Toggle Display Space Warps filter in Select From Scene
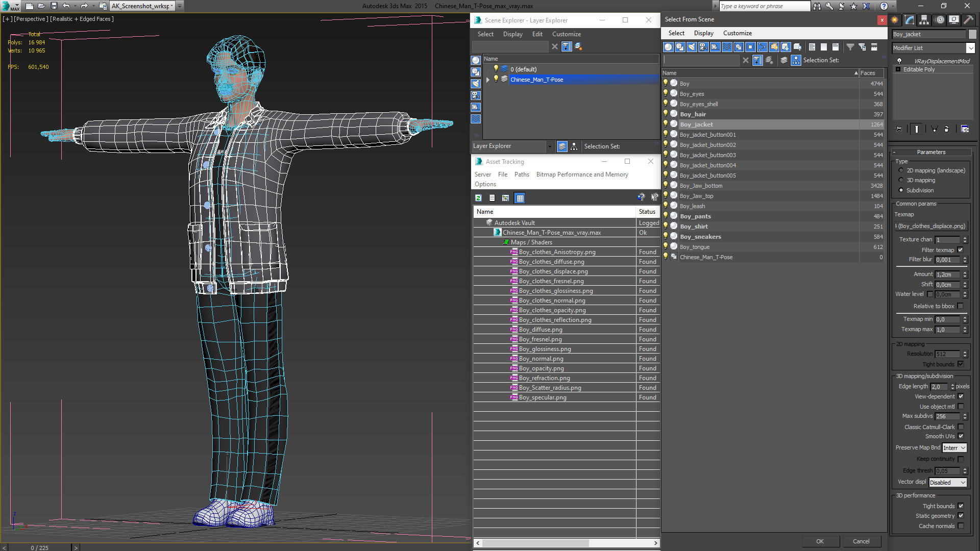This screenshot has width=980, height=551. pyautogui.click(x=727, y=47)
